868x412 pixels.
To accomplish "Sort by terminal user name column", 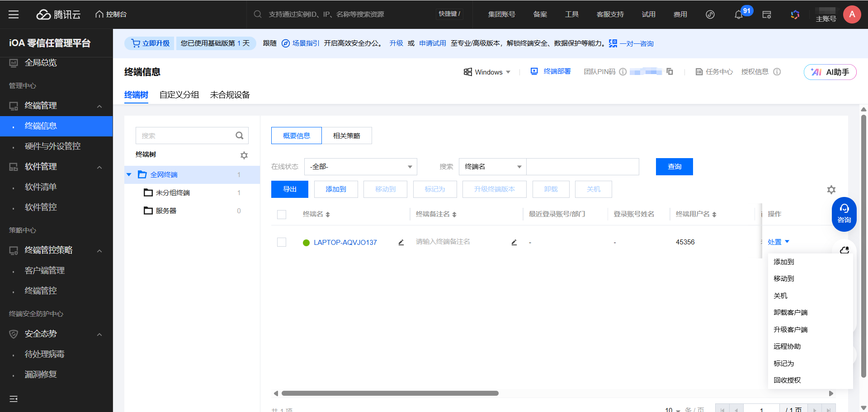I will coord(714,215).
